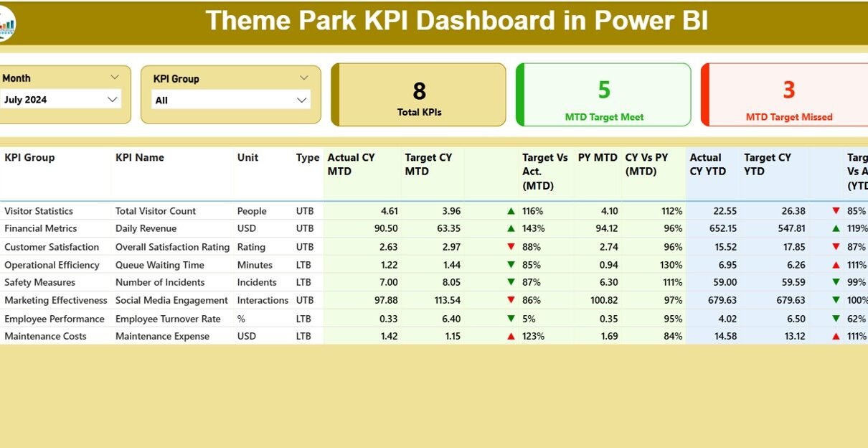The image size is (868, 448).
Task: Select the MTD Target Missed card
Action: pyautogui.click(x=785, y=95)
